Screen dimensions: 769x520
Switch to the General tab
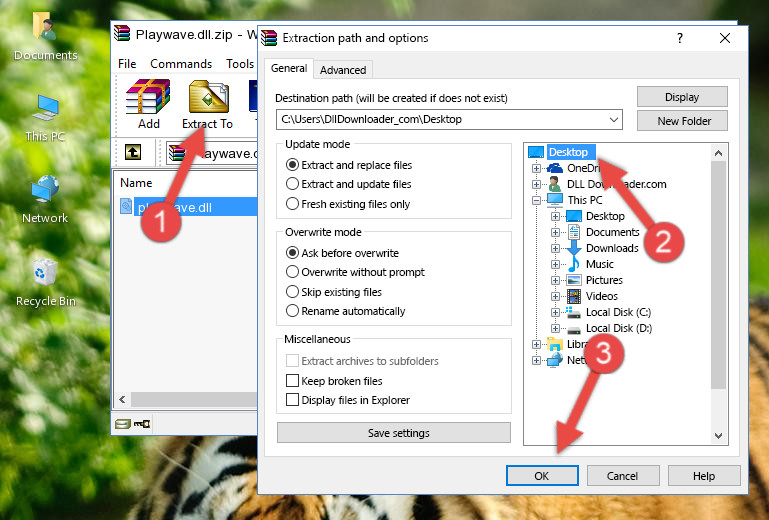coord(289,68)
